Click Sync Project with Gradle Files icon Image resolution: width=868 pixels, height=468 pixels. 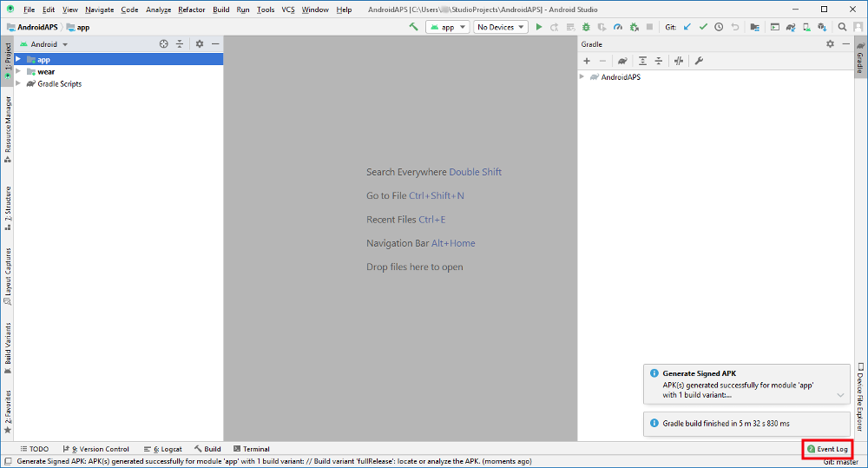[791, 27]
